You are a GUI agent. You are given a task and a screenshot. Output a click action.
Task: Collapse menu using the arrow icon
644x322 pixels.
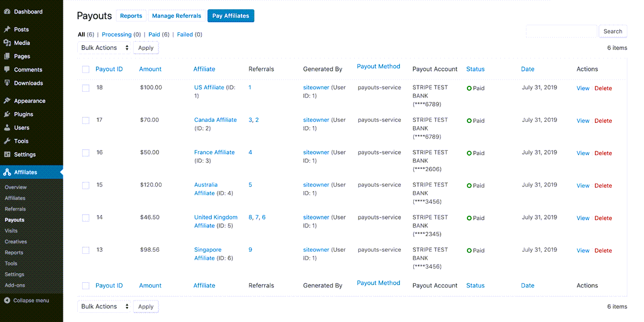pyautogui.click(x=7, y=301)
